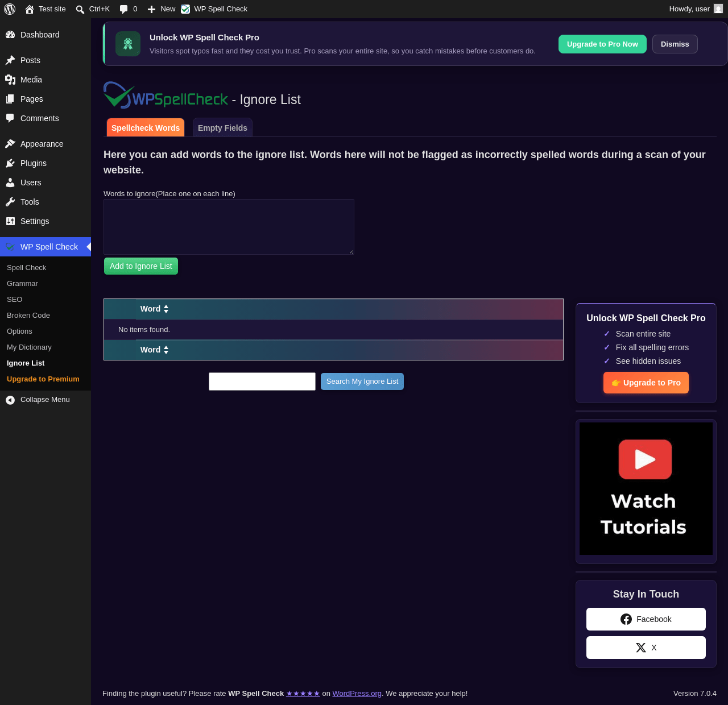Click the WPSpellCheck logo
The width and height of the screenshot is (728, 705).
(166, 96)
